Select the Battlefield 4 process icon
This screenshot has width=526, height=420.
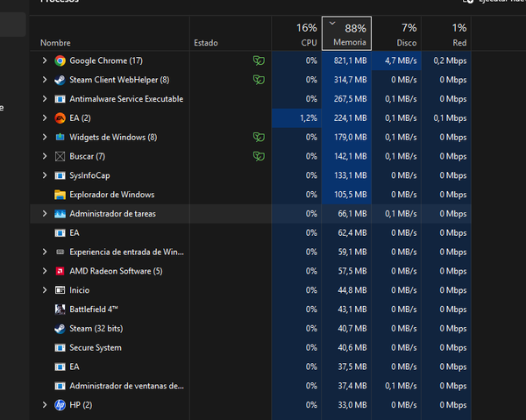click(x=60, y=310)
